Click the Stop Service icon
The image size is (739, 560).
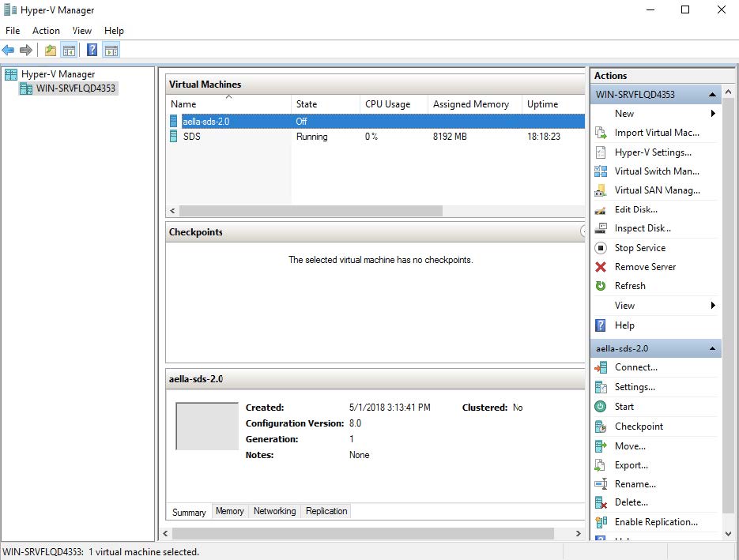tap(601, 248)
